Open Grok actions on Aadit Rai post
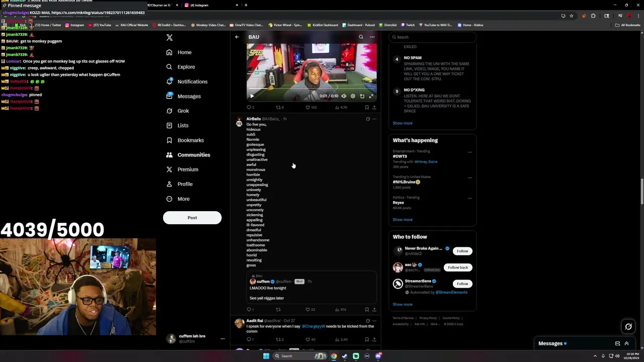 click(x=368, y=321)
